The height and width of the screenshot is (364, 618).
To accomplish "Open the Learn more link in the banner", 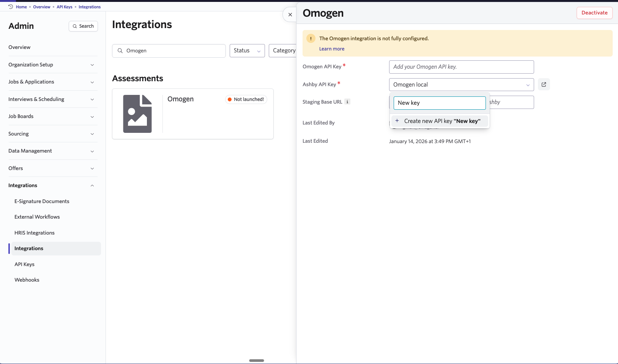I will [331, 49].
